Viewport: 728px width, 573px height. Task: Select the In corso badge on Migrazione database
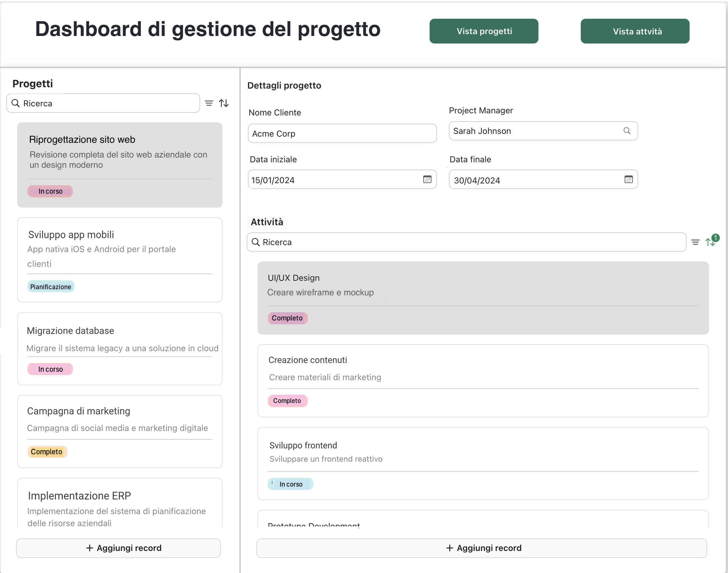pos(50,369)
